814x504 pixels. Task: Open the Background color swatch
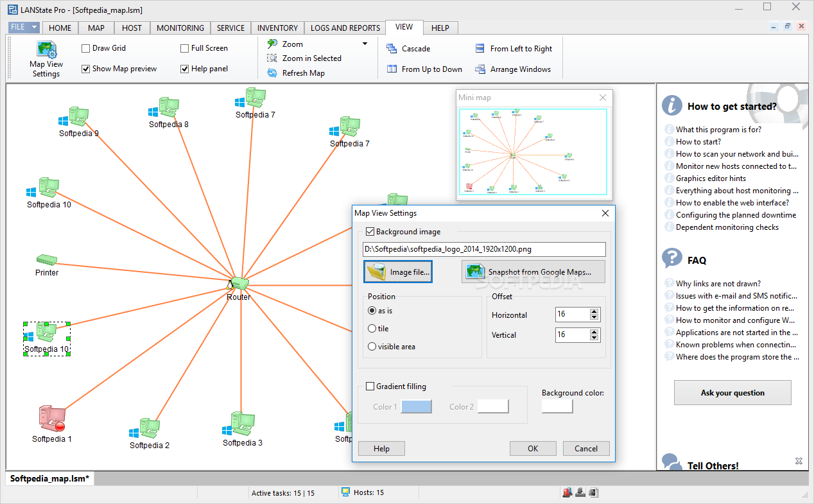click(x=557, y=406)
